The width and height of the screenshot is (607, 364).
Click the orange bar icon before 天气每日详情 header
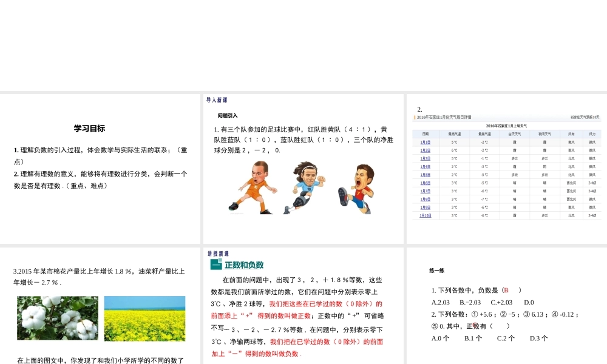tap(414, 116)
